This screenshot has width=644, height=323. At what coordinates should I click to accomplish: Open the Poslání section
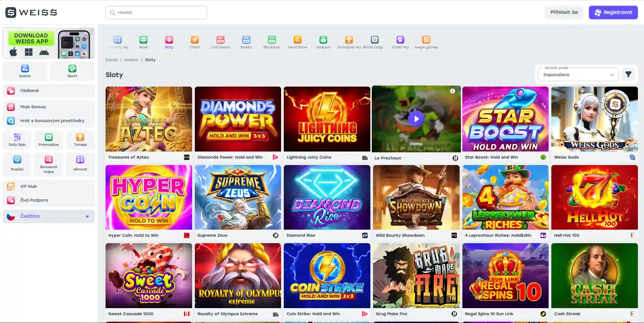tap(17, 164)
